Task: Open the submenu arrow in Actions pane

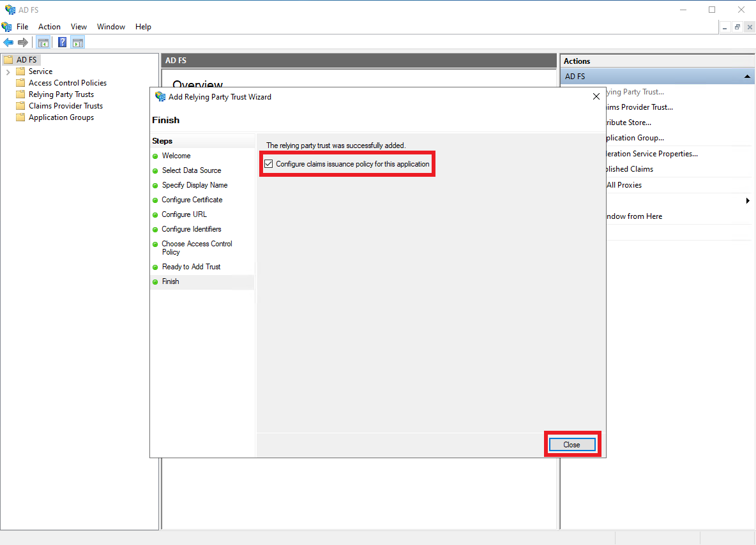Action: (747, 201)
